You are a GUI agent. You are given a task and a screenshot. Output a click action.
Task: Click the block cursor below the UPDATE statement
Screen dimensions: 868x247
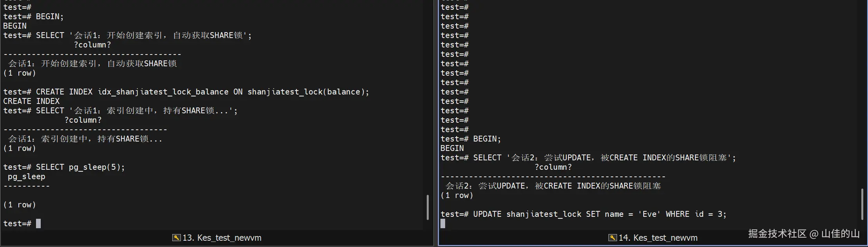pos(443,223)
